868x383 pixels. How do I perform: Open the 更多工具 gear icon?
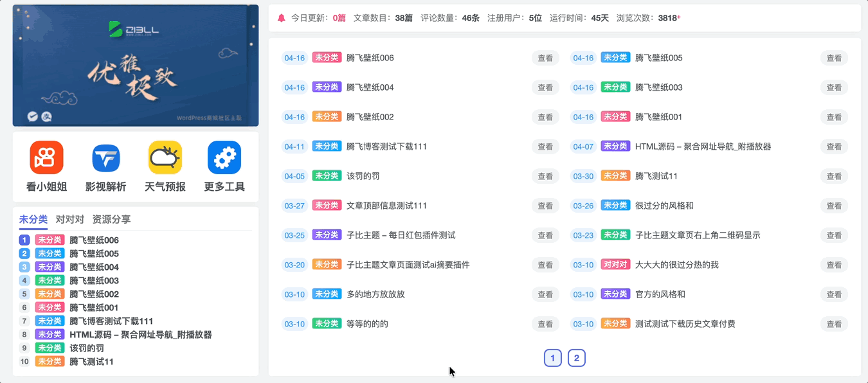[x=224, y=157]
